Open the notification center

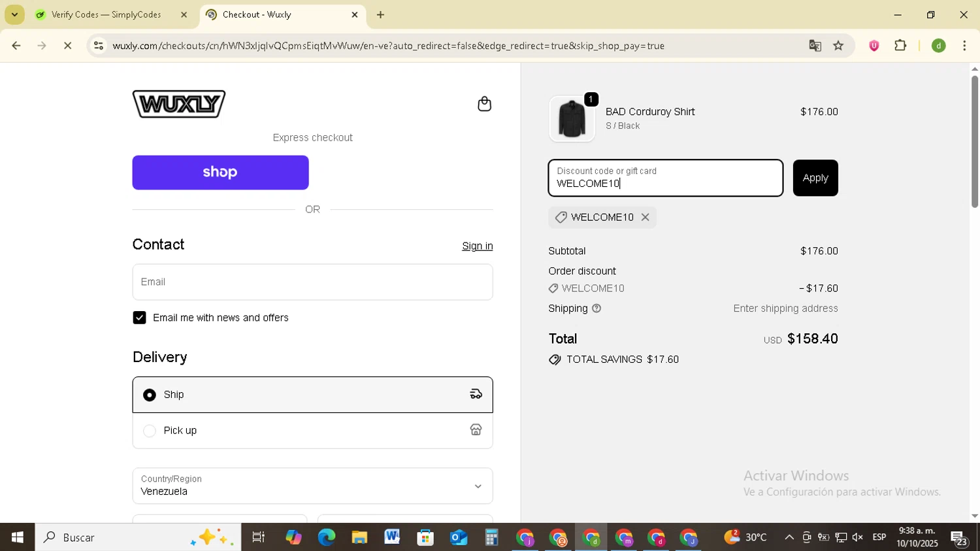point(959,538)
